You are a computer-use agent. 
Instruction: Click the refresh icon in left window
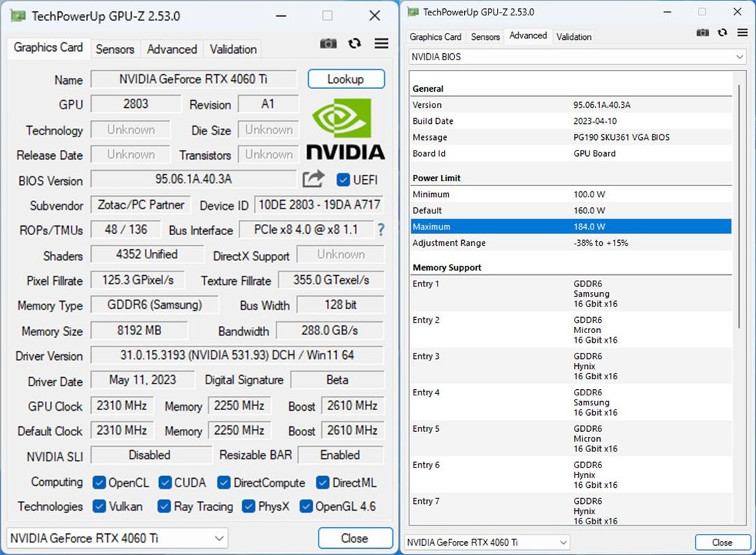355,43
